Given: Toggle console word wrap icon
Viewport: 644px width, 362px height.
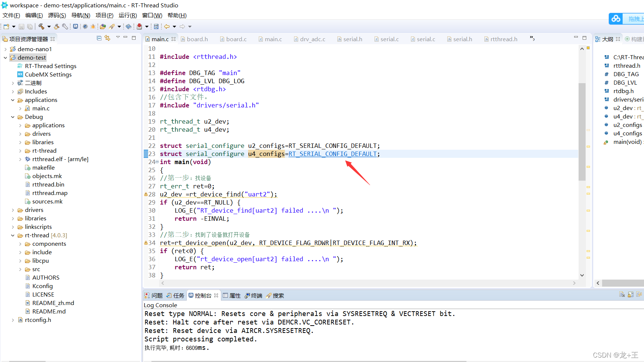Looking at the screenshot, I should pos(639,295).
